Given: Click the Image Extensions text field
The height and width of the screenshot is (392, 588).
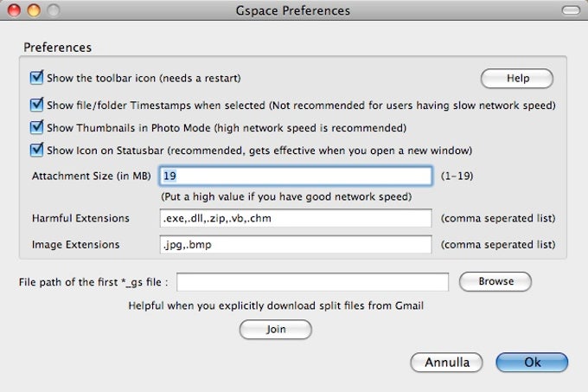Looking at the screenshot, I should point(296,244).
